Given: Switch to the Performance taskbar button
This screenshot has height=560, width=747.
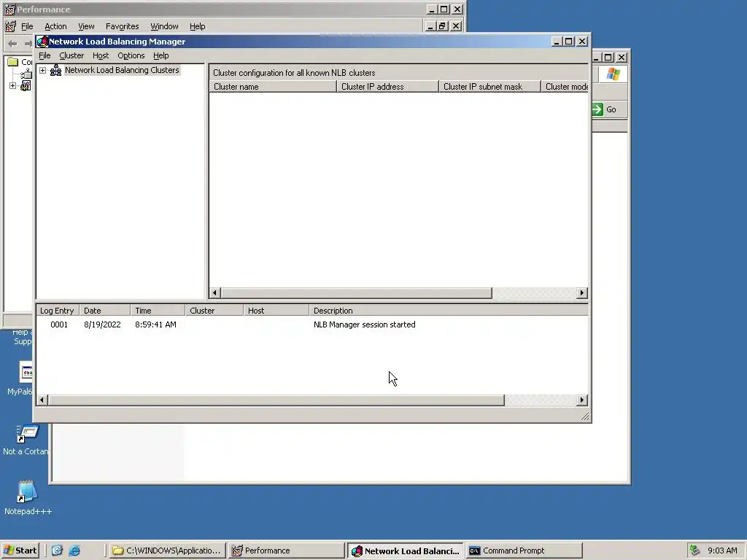Looking at the screenshot, I should (x=286, y=551).
